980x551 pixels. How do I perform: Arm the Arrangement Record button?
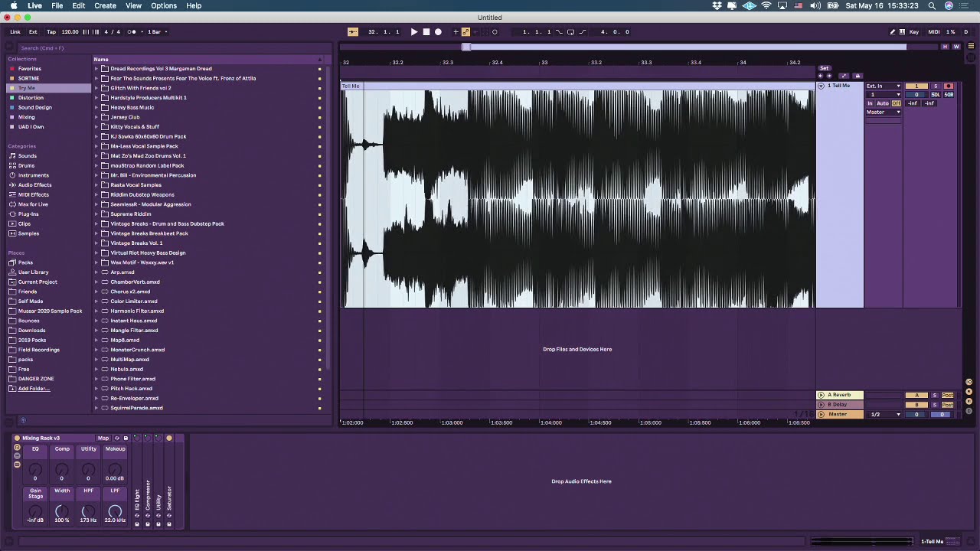(x=438, y=32)
